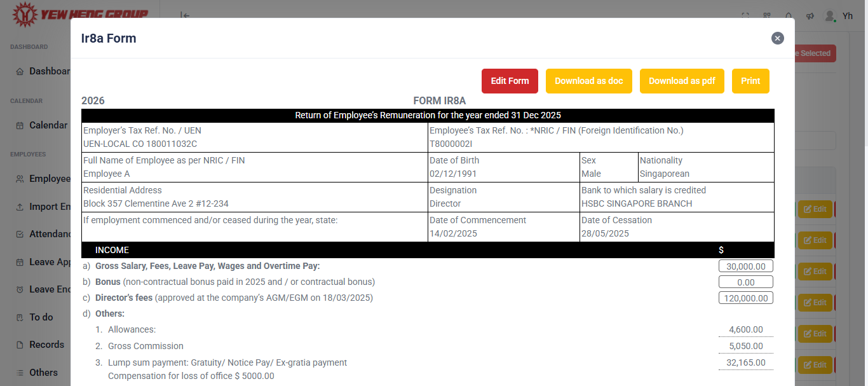Click the Calendar sidebar icon
Image resolution: width=868 pixels, height=386 pixels.
click(20, 125)
